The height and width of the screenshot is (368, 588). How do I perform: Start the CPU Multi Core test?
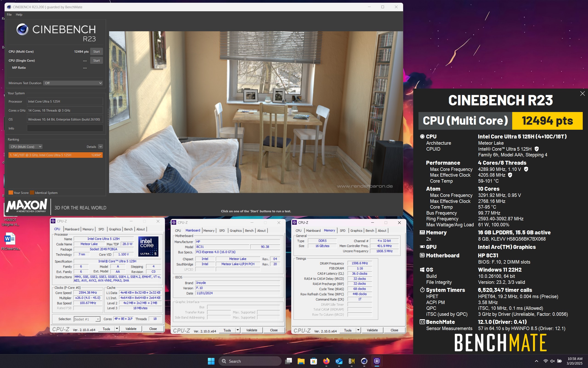pos(96,52)
